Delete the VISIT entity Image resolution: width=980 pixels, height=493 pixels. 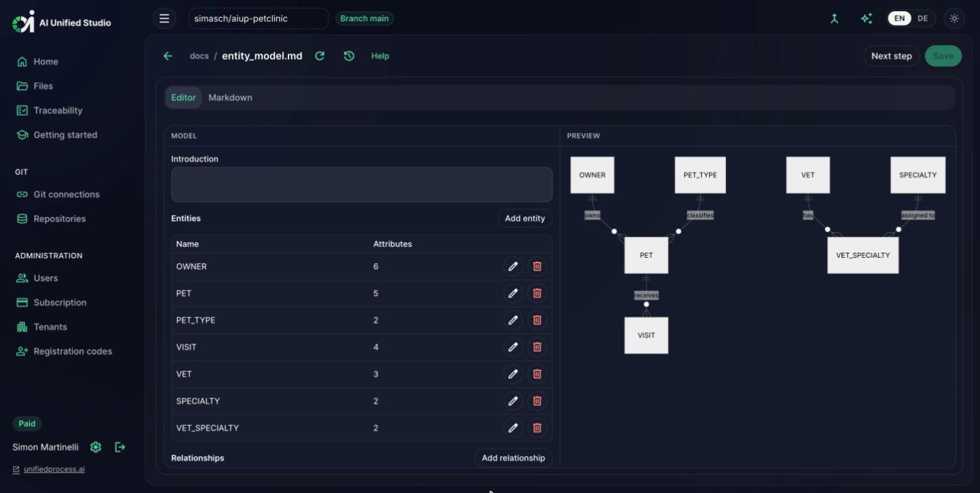pos(537,347)
